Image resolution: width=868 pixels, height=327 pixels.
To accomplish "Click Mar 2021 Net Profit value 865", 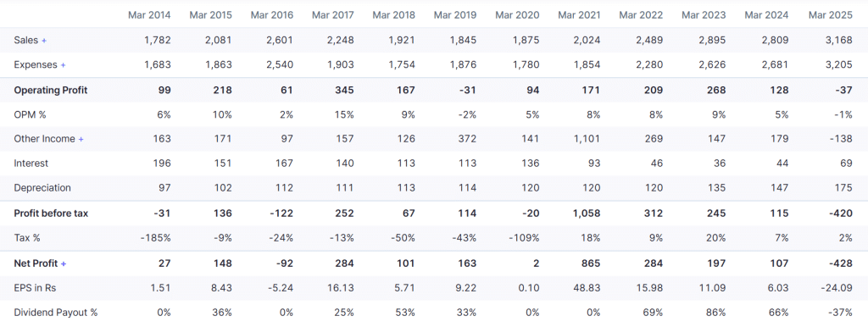I will pyautogui.click(x=591, y=263).
